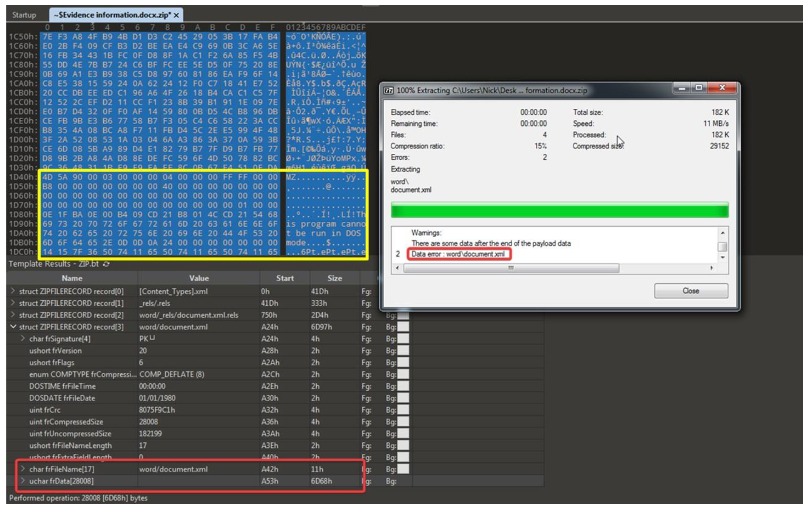Switch to the Startup tab
The width and height of the screenshot is (812, 511).
24,15
